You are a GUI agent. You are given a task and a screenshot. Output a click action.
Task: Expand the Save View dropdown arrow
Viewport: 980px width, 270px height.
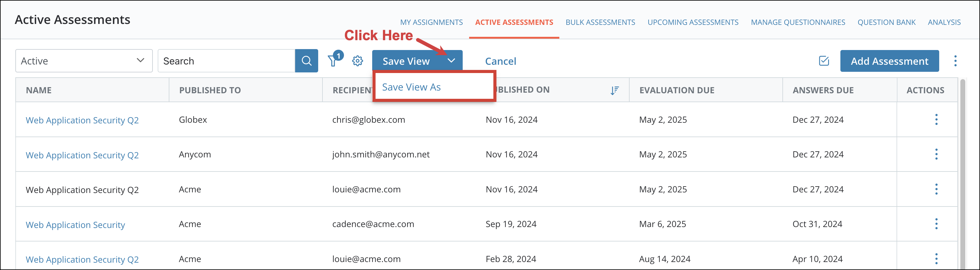(451, 61)
